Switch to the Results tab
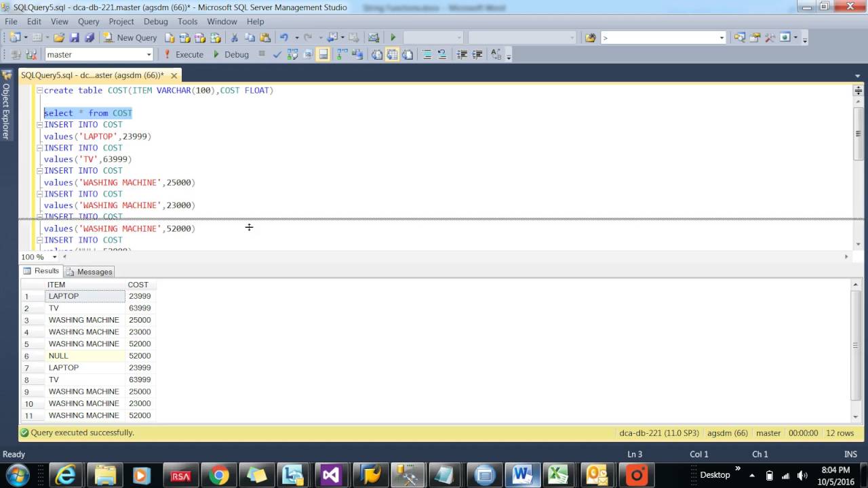This screenshot has width=868, height=488. click(x=41, y=271)
